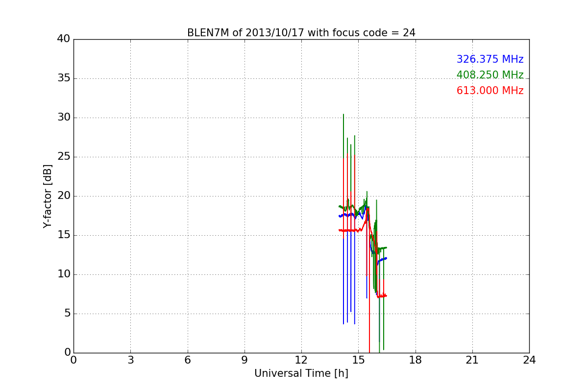Click x-axis tick label '3'
The image size is (588, 392).
tap(130, 360)
